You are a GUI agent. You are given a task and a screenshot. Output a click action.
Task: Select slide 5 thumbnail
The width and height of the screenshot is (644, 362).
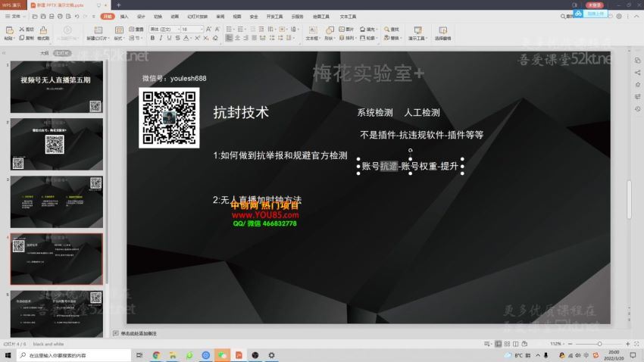point(57,314)
